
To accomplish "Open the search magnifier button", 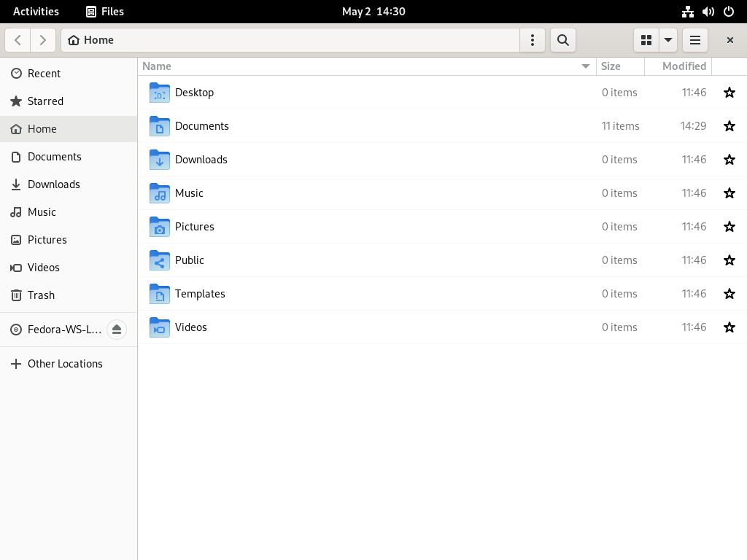I will coord(562,40).
